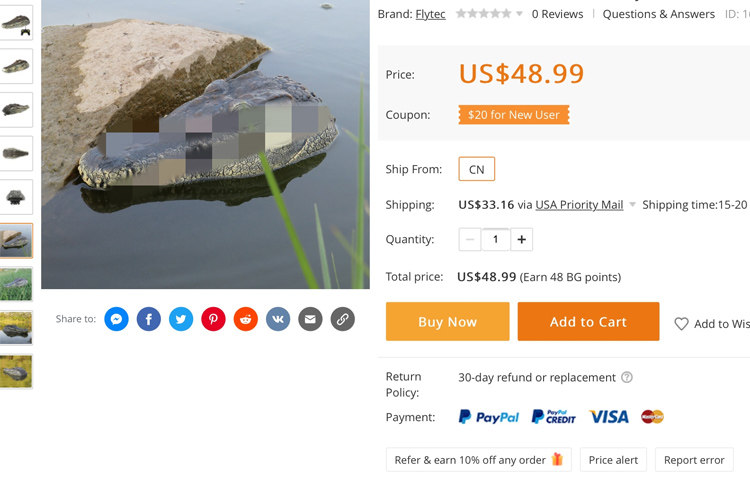Decrease quantity with minus button
The height and width of the screenshot is (500, 750).
[470, 240]
